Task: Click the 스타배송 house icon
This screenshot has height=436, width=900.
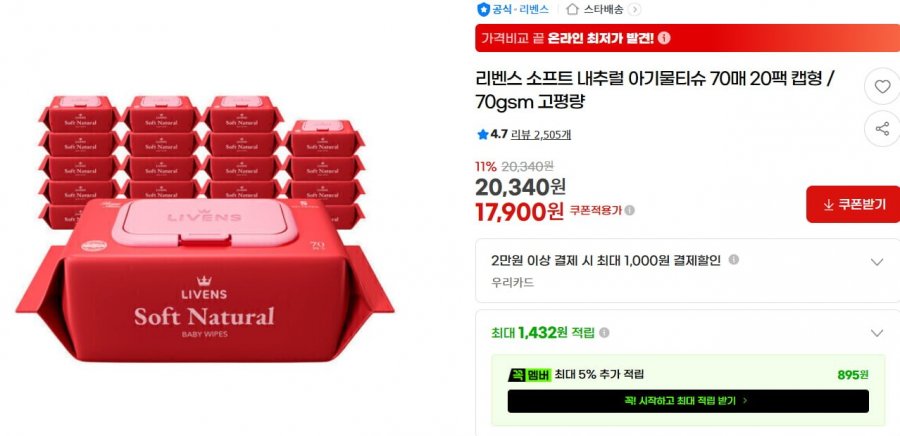Action: click(x=572, y=9)
